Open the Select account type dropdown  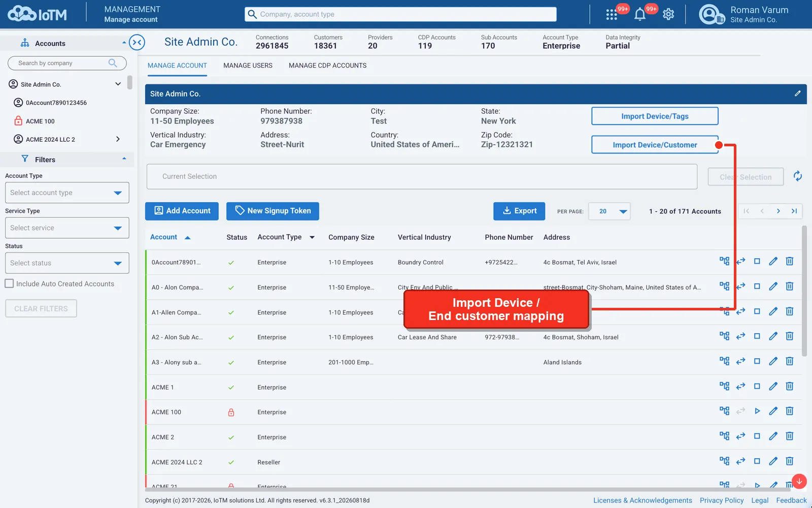67,193
